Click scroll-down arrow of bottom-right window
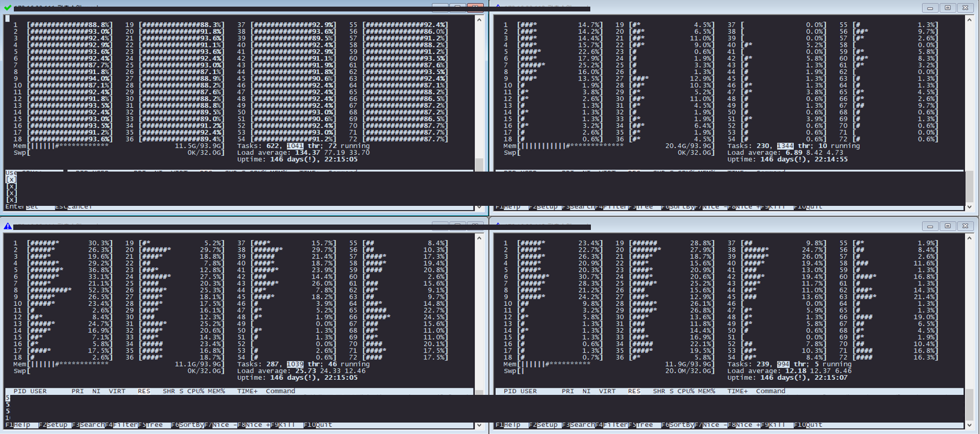The height and width of the screenshot is (434, 980). point(970,426)
